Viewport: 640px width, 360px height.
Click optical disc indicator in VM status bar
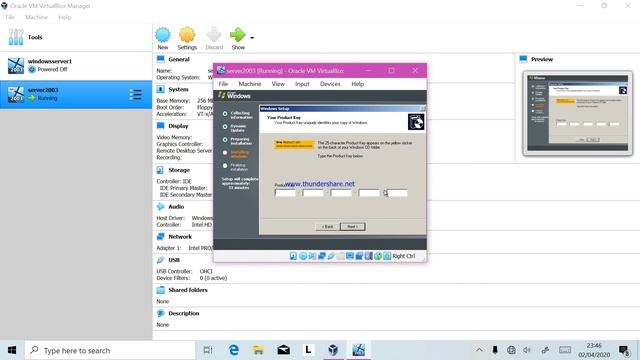[303, 256]
